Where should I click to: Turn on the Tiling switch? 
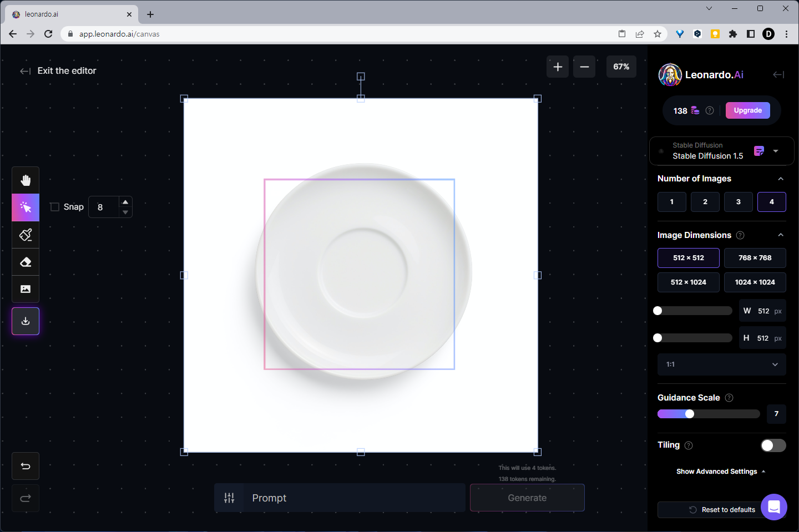[773, 445]
